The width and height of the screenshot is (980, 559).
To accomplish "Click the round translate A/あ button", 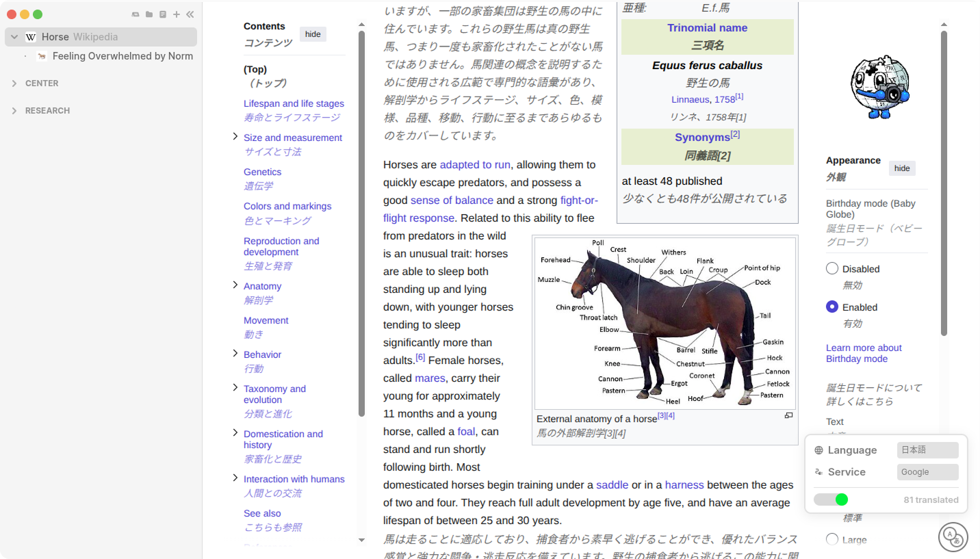I will tap(953, 536).
